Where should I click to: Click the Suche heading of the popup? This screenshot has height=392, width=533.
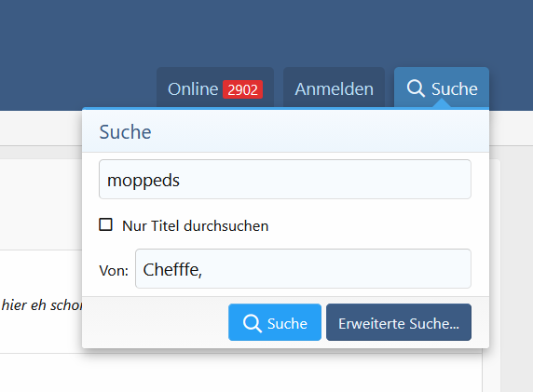[125, 132]
